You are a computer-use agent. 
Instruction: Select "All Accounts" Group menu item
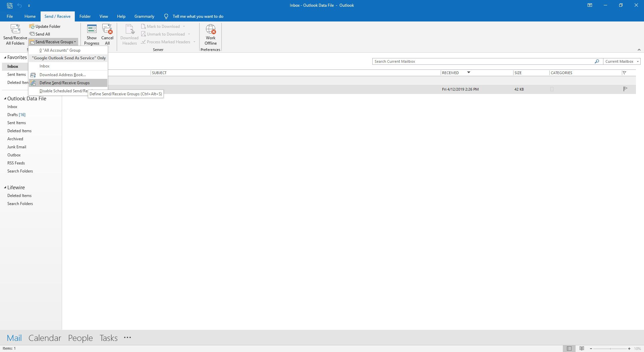(x=68, y=50)
